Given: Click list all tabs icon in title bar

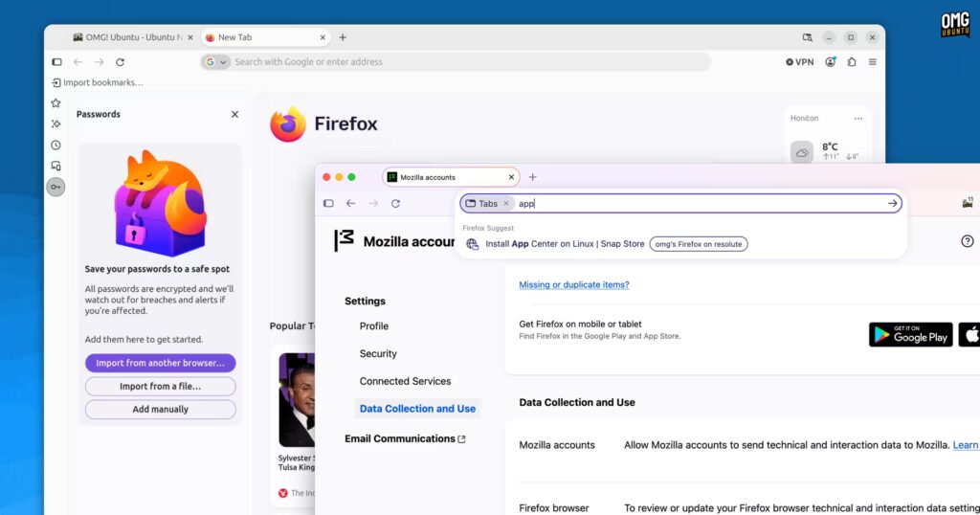Looking at the screenshot, I should [807, 37].
